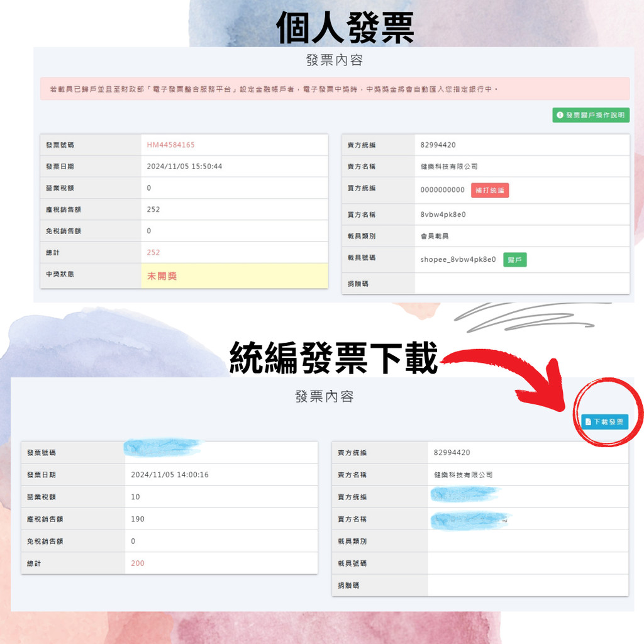644x644 pixels.
Task: Select invoice date 2024/11/05 15:50:44
Action: 184,167
